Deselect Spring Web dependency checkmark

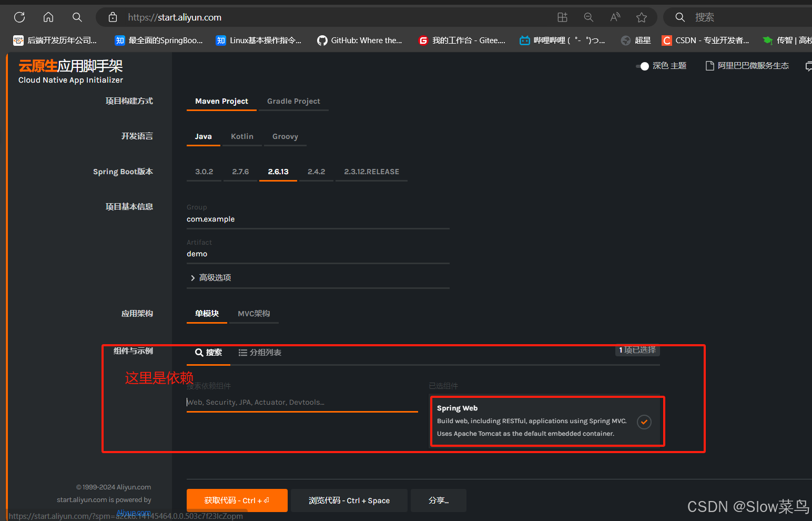(644, 422)
